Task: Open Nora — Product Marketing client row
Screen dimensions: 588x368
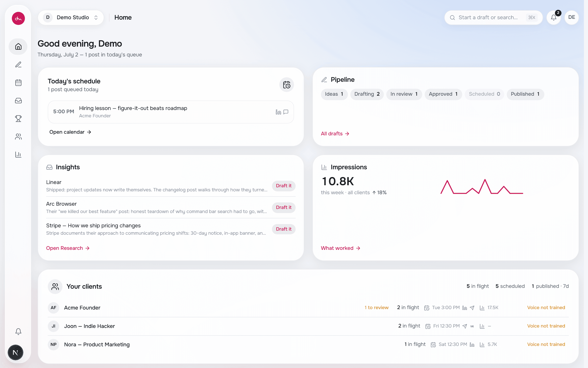Action: pos(308,345)
